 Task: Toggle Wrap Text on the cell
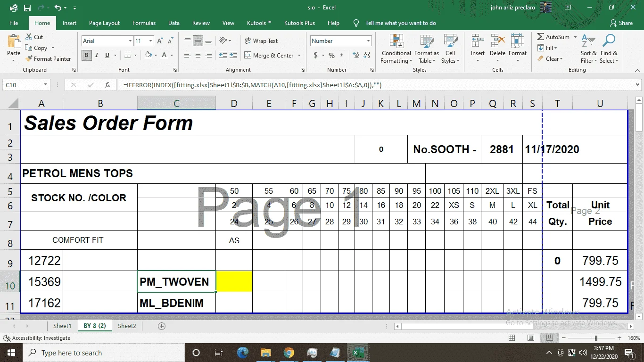click(262, 41)
